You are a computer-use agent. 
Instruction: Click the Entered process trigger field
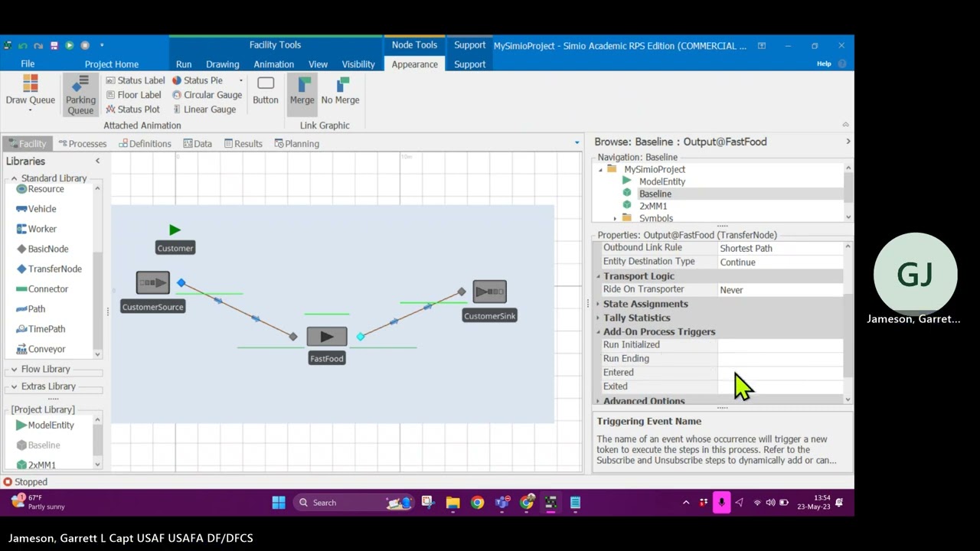coord(779,373)
